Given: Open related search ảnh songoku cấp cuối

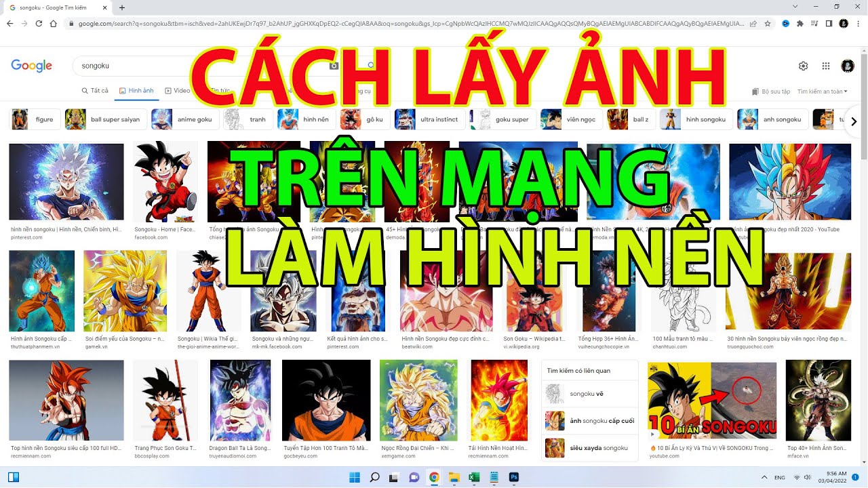Looking at the screenshot, I should pos(590,421).
